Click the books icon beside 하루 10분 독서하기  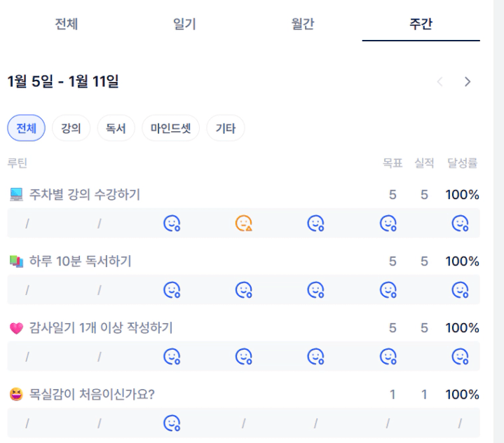(x=17, y=261)
